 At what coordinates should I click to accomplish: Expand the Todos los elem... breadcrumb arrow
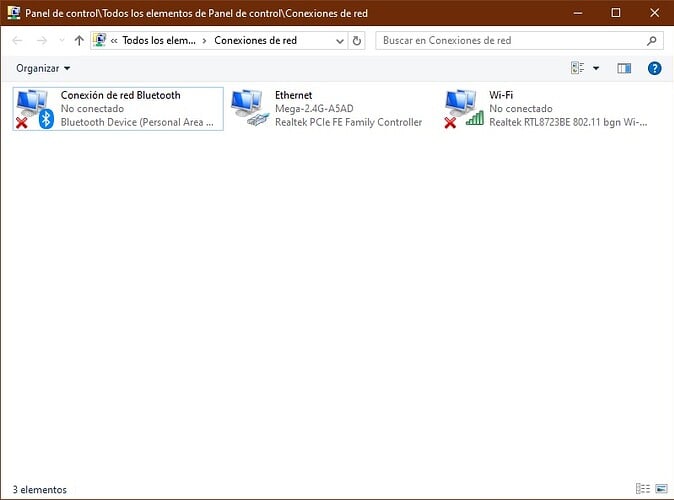[x=204, y=41]
